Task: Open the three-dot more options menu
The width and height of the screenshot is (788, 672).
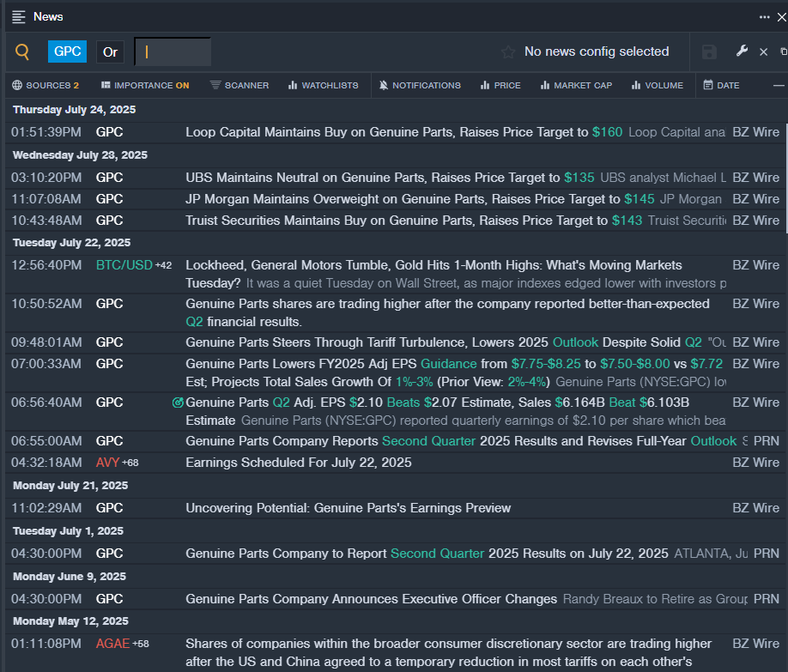Action: tap(764, 17)
